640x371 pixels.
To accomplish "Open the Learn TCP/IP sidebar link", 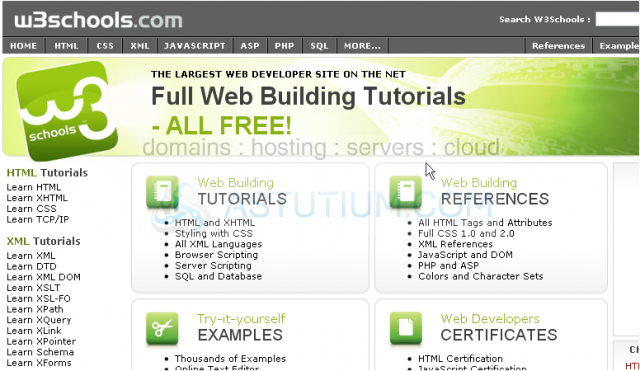I will 38,220.
